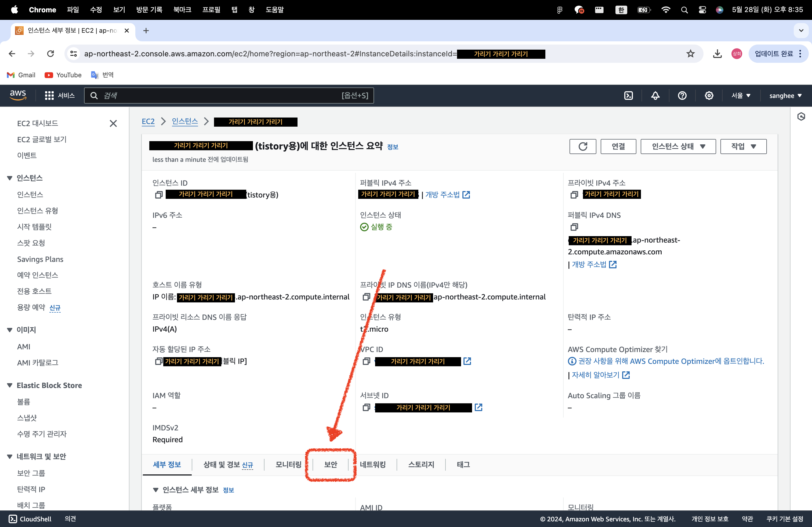Click the notifications bell icon
This screenshot has height=527, width=812.
(x=655, y=96)
